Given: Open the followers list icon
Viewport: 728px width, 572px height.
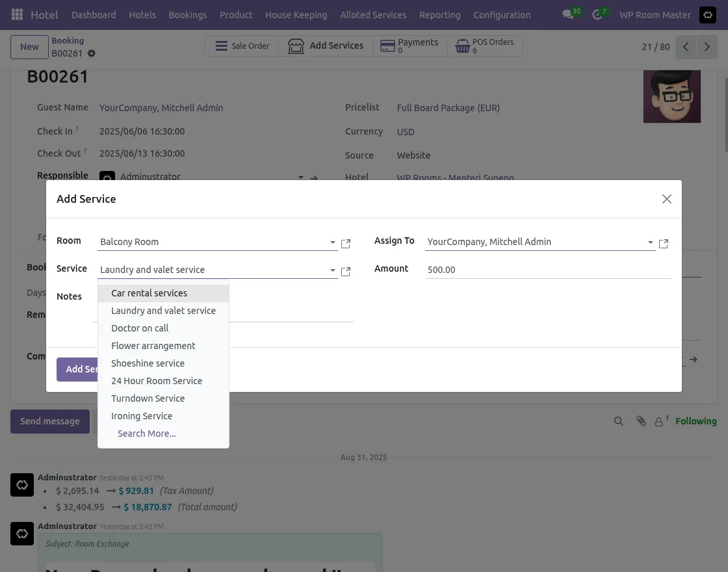Looking at the screenshot, I should (x=660, y=421).
